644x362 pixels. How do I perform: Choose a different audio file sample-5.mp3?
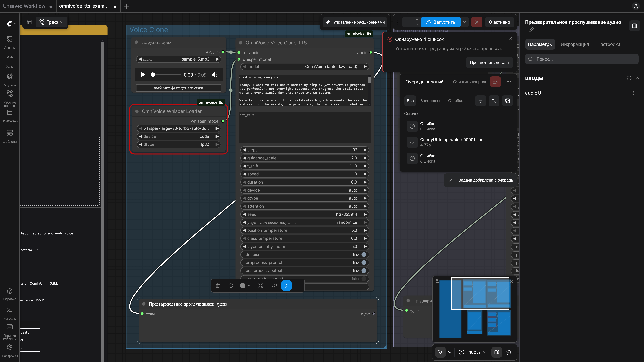tap(178, 59)
